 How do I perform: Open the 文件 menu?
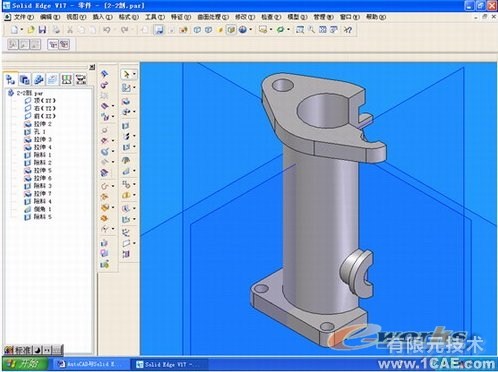point(24,17)
